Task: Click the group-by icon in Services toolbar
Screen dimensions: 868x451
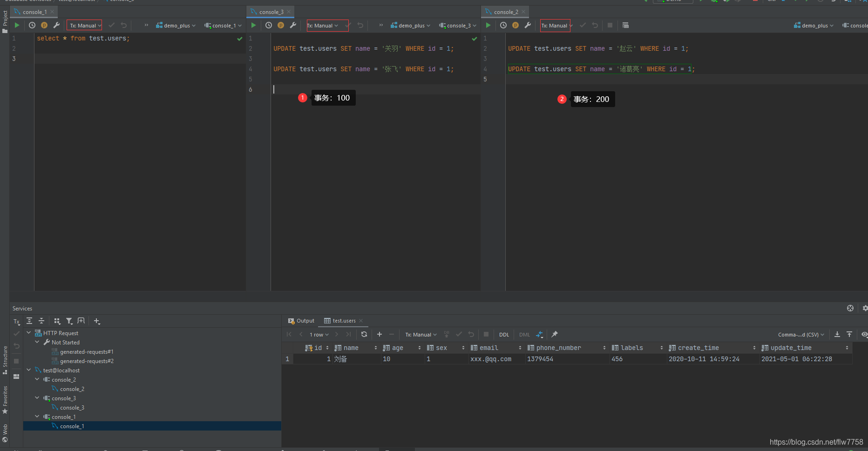Action: pyautogui.click(x=57, y=321)
